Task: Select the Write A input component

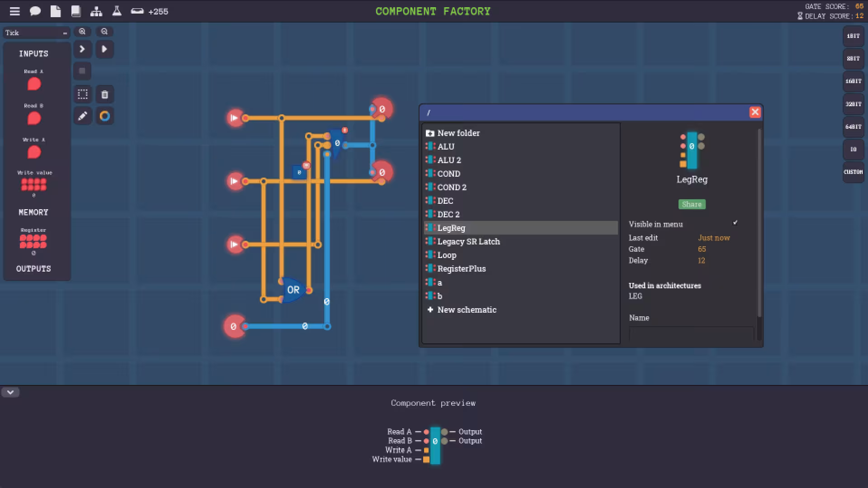Action: [x=34, y=152]
